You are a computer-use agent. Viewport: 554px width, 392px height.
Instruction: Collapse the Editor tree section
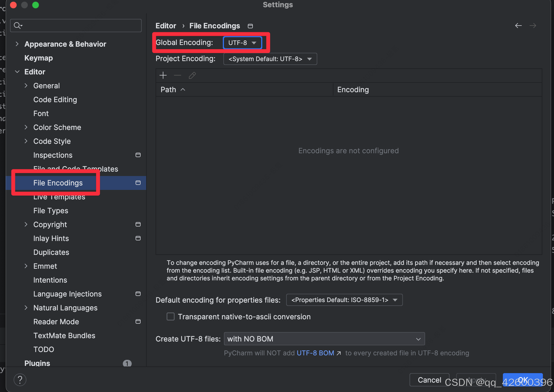pyautogui.click(x=17, y=72)
